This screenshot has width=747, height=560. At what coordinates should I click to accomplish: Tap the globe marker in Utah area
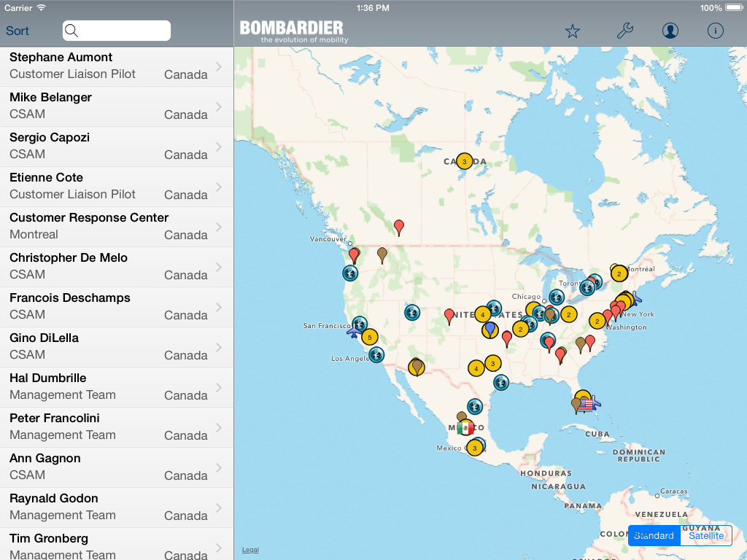click(x=412, y=312)
